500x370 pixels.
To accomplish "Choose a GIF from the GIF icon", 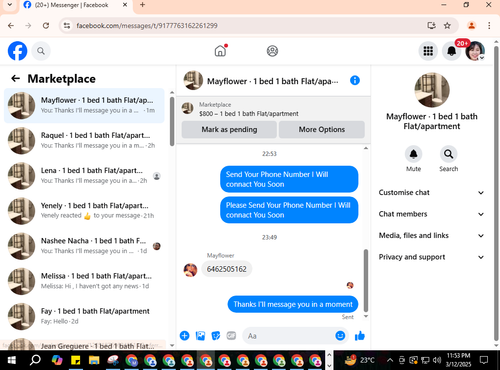I will click(231, 335).
